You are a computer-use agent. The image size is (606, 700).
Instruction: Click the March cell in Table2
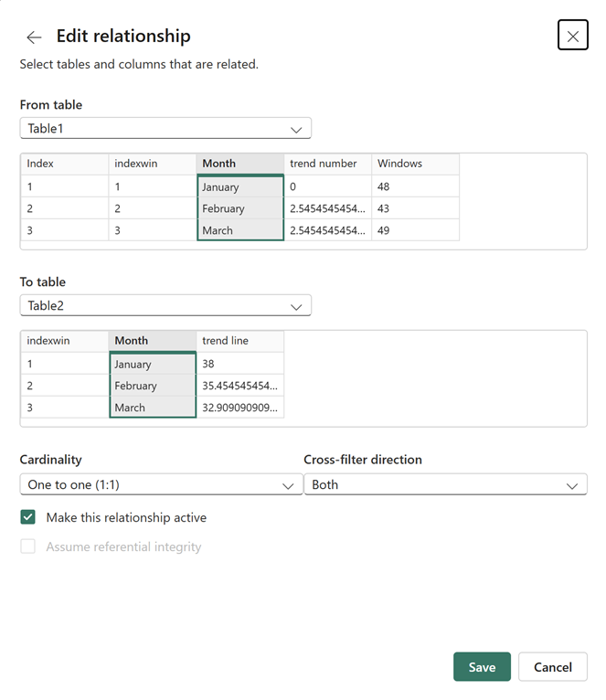point(152,408)
